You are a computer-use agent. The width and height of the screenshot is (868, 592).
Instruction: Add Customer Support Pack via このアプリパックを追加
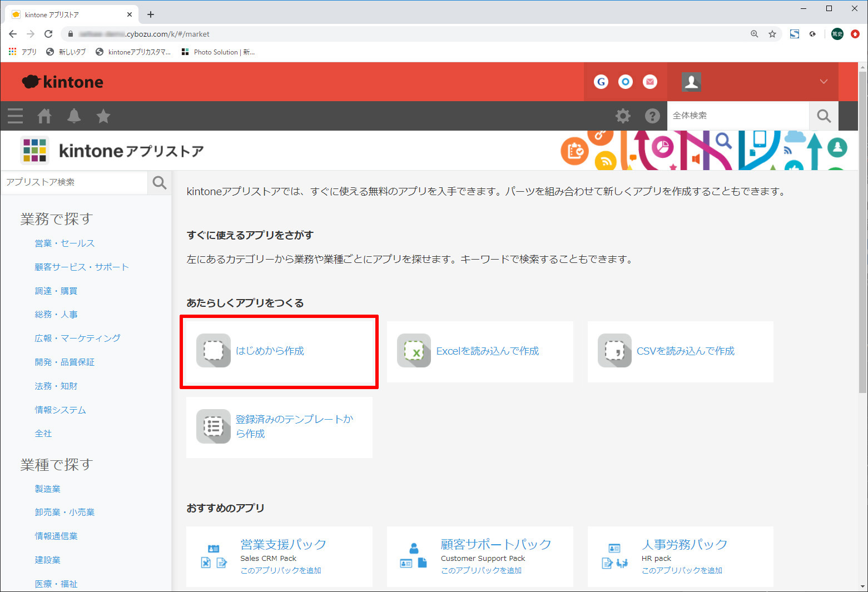tap(482, 570)
